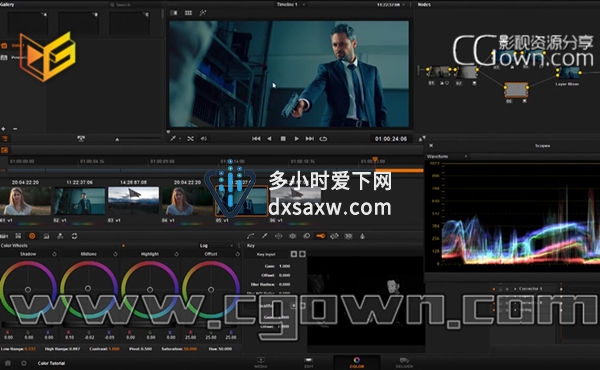Add a new gallery album

click(x=3, y=129)
